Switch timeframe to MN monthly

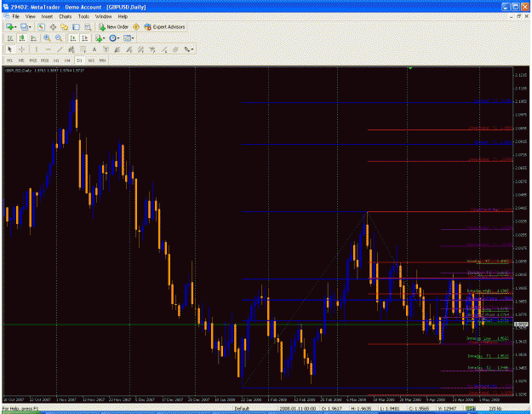click(x=102, y=60)
